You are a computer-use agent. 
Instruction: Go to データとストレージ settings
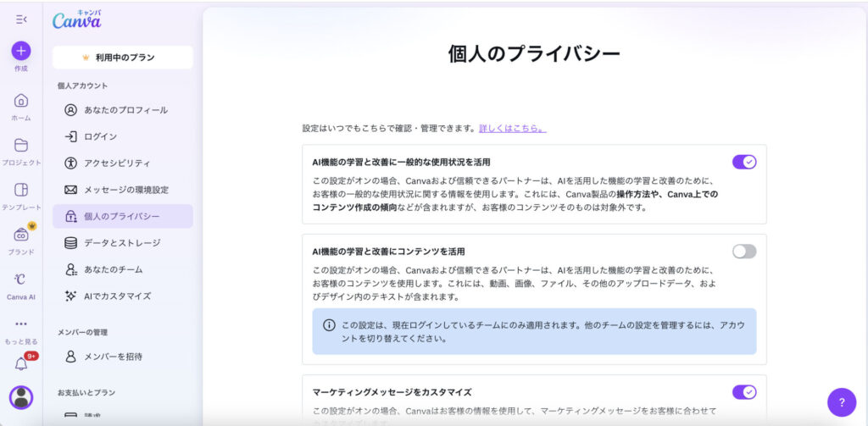point(121,243)
